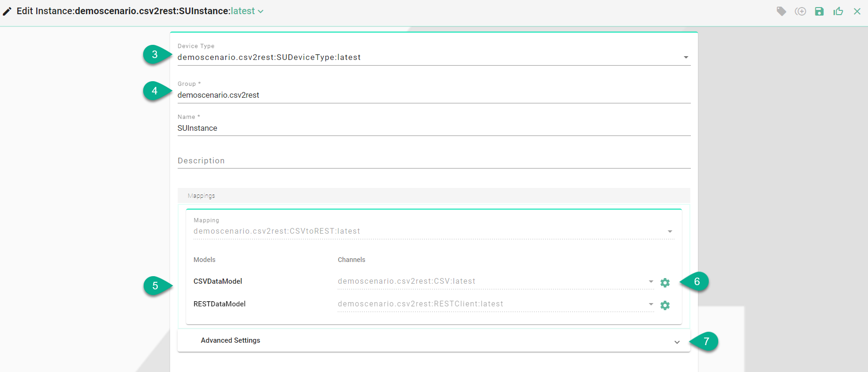Open the RESTDataModel channel dropdown
868x372 pixels.
click(x=651, y=304)
